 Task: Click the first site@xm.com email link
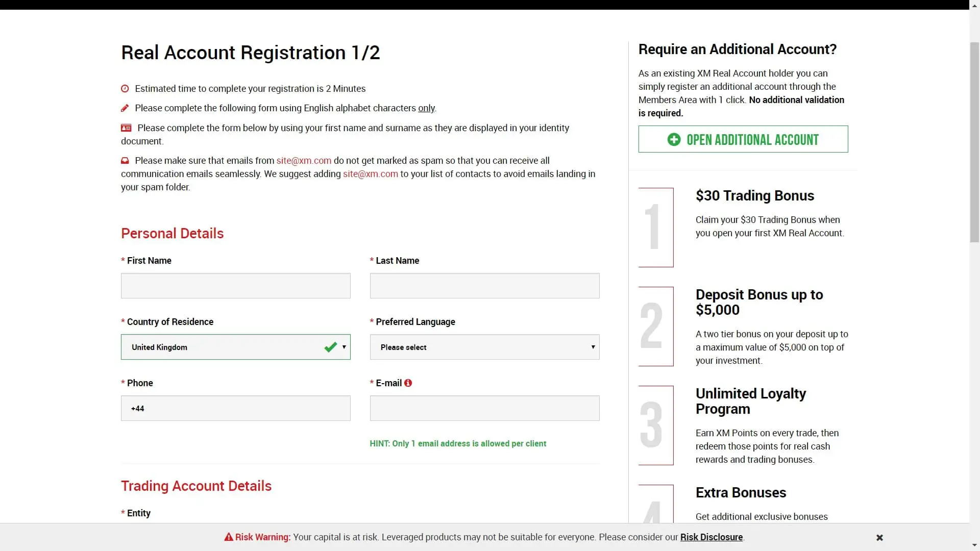click(x=303, y=160)
